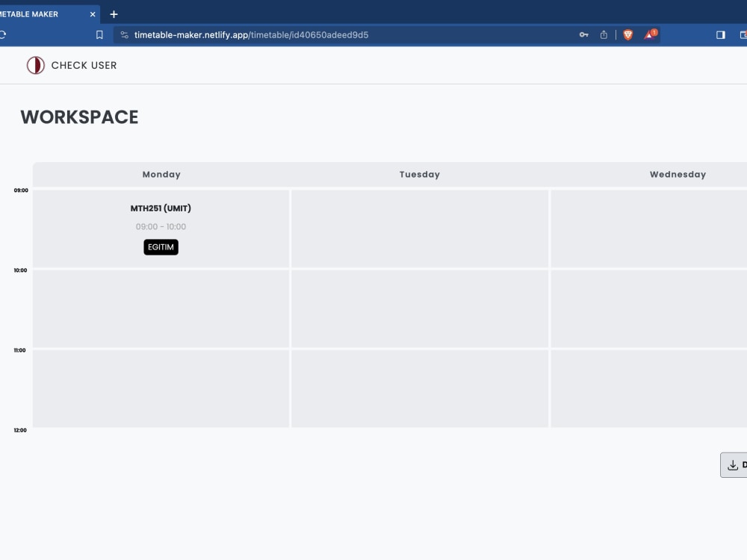Reload the page with refresh icon
Screen dimensions: 747x560
[2, 35]
